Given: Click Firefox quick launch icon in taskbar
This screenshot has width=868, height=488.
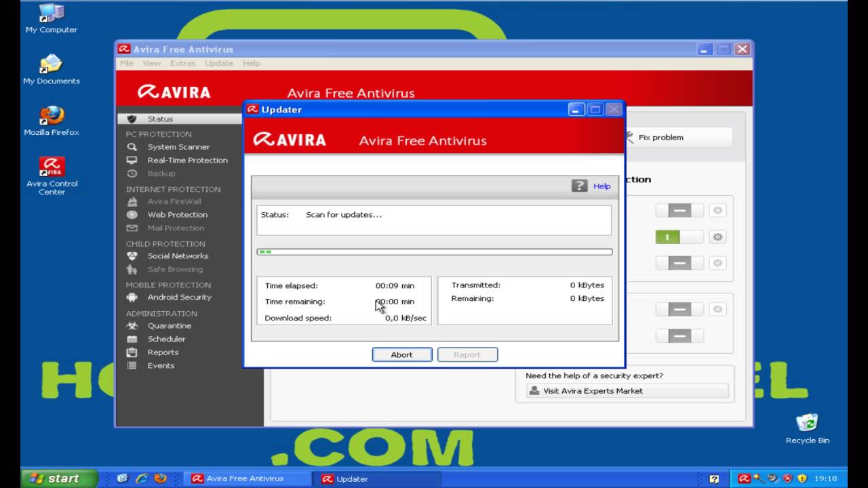Looking at the screenshot, I should click(160, 478).
